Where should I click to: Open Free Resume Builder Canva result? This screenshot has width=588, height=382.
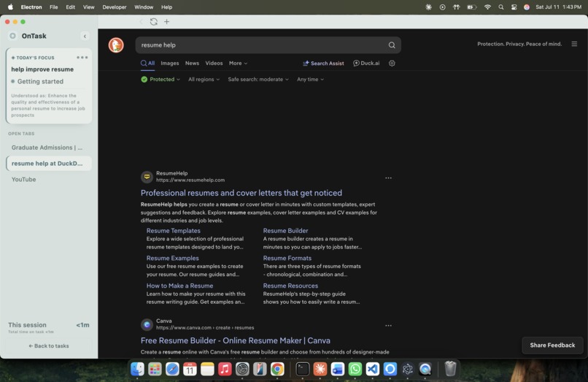(236, 340)
